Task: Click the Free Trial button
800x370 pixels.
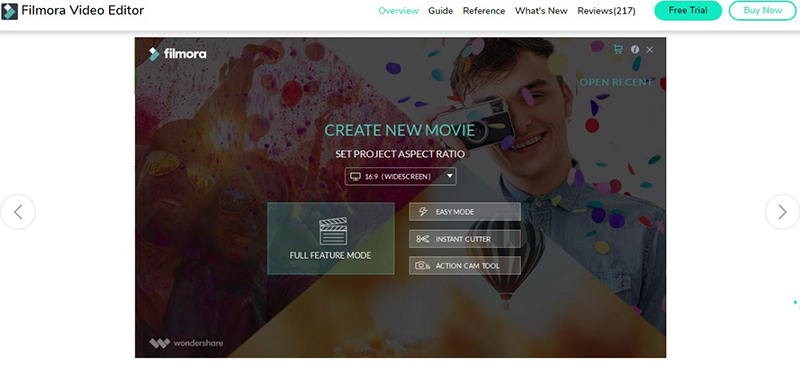Action: coord(688,11)
